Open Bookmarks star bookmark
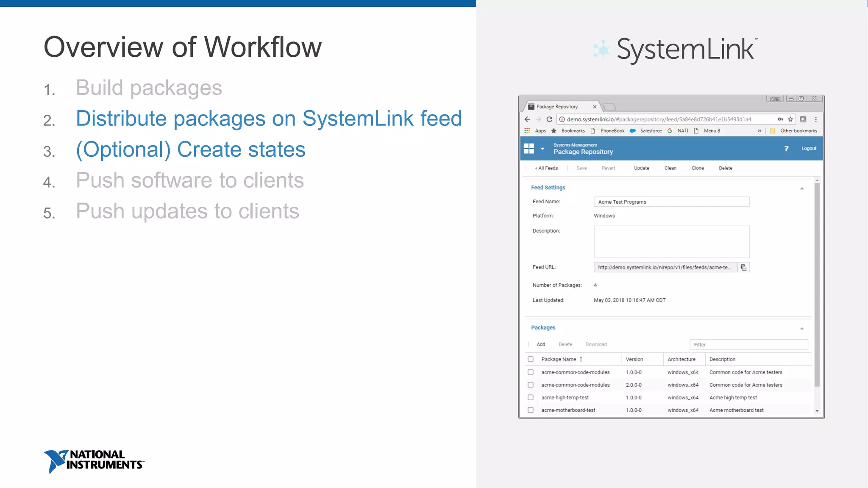The height and width of the screenshot is (488, 868). tap(568, 130)
